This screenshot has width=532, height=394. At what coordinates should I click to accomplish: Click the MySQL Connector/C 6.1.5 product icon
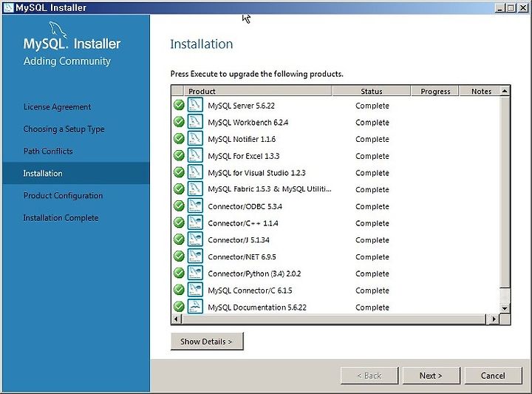point(195,290)
